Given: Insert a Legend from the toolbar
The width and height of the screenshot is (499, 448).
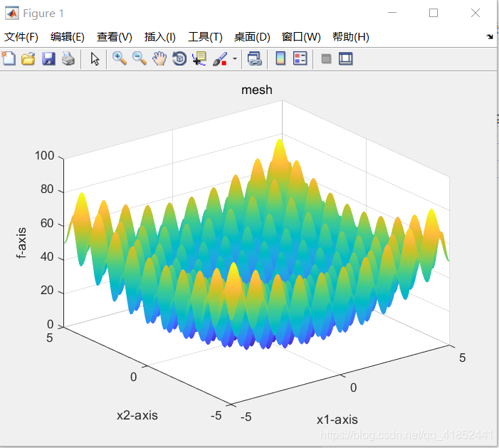Looking at the screenshot, I should click(300, 58).
